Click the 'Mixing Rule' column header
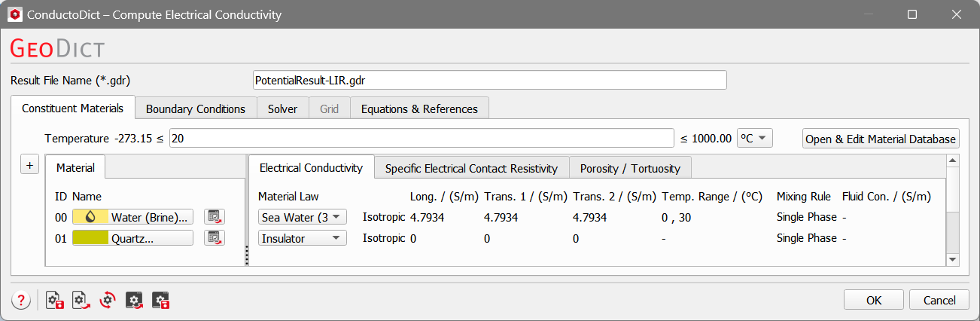This screenshot has height=321, width=980. [x=804, y=197]
